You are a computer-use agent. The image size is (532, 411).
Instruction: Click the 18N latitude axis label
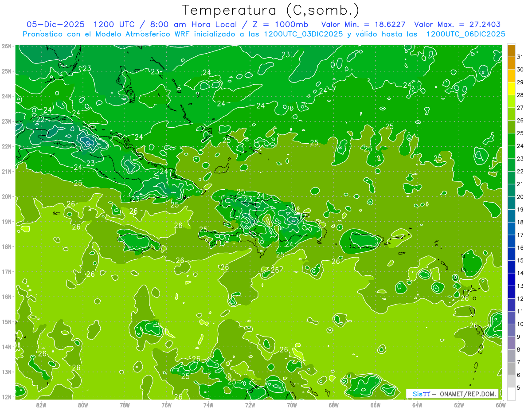(7, 247)
